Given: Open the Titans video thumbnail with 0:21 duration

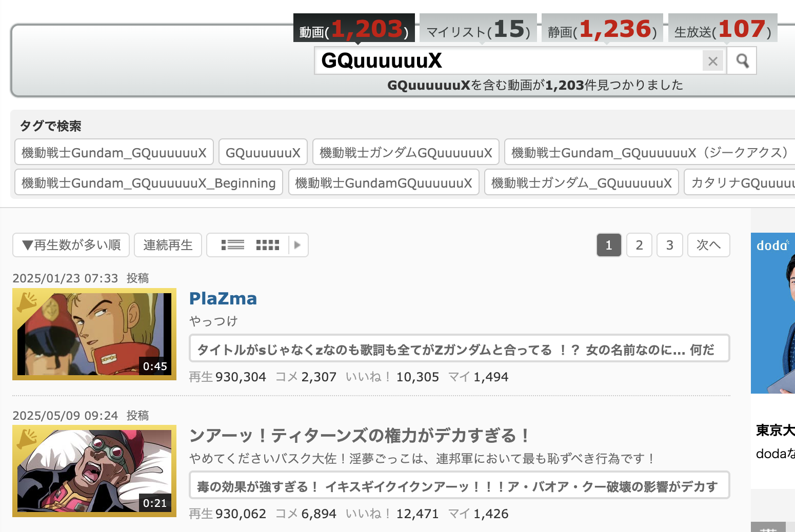Looking at the screenshot, I should pyautogui.click(x=94, y=471).
